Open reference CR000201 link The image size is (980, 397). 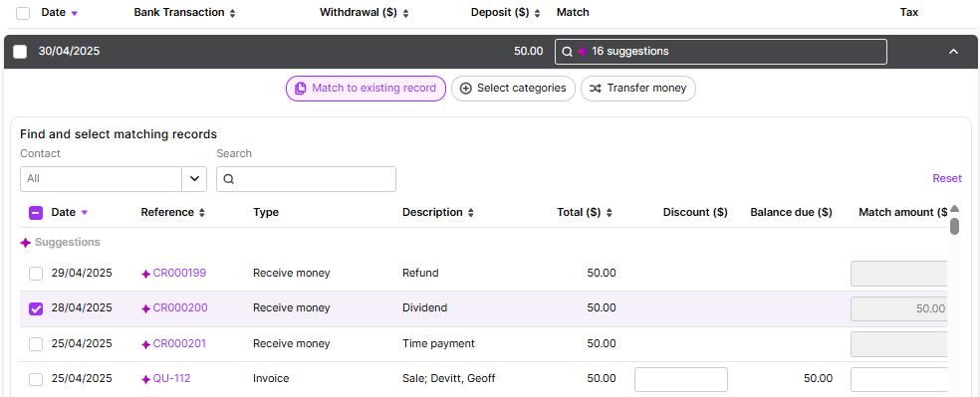179,343
